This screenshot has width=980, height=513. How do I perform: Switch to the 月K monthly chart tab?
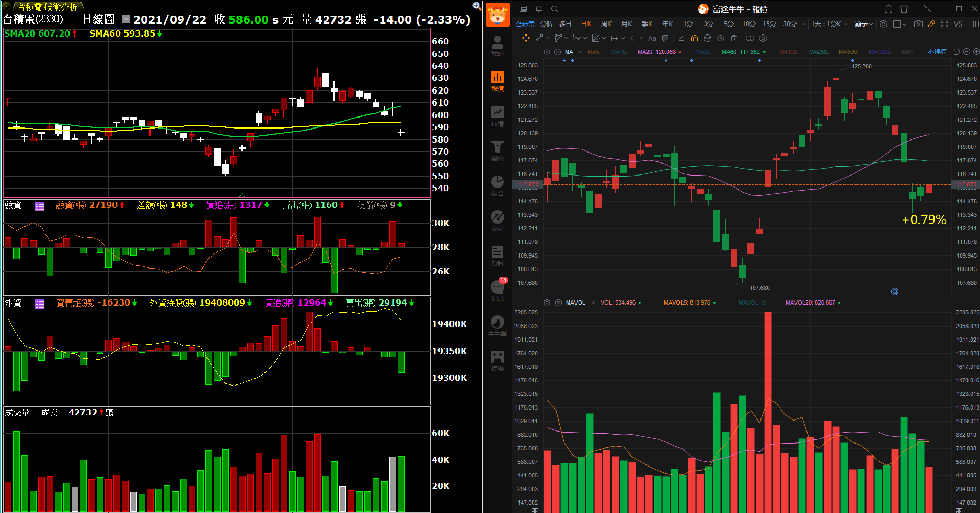pos(627,24)
